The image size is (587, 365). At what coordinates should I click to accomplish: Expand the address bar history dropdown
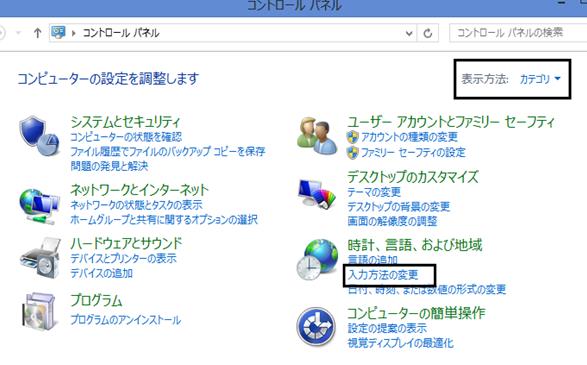(x=409, y=33)
